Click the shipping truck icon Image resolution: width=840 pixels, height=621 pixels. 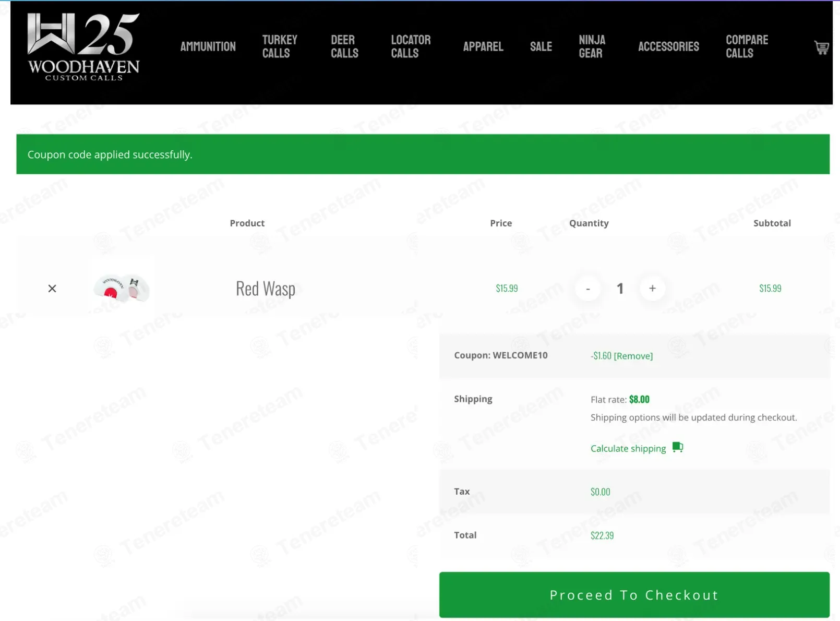678,447
